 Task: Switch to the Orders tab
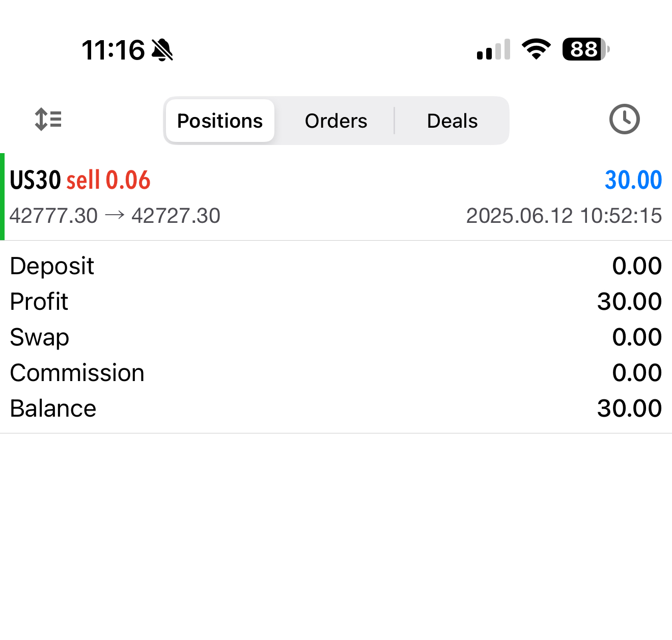pos(336,121)
